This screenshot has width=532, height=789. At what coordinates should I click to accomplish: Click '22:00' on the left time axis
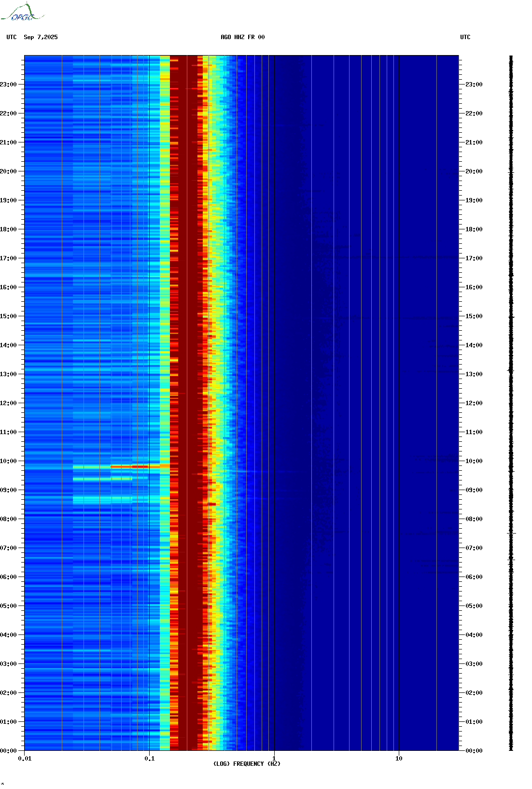[8, 113]
